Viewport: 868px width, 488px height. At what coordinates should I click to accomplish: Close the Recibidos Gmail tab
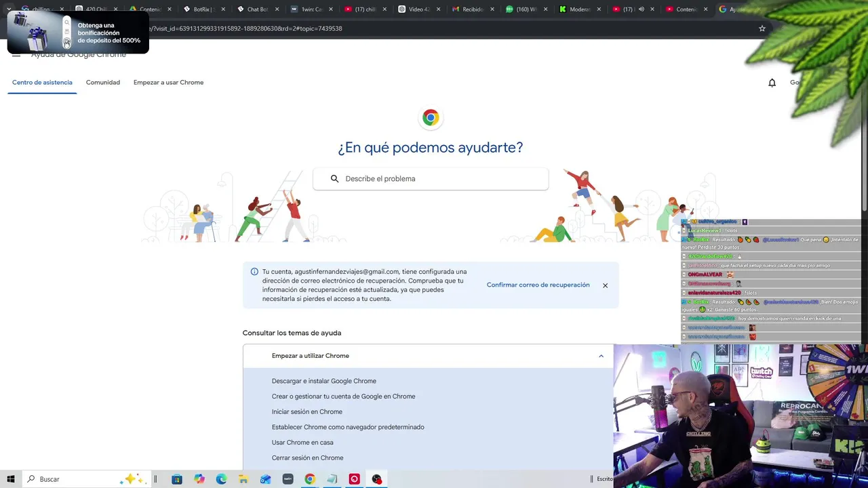click(491, 9)
